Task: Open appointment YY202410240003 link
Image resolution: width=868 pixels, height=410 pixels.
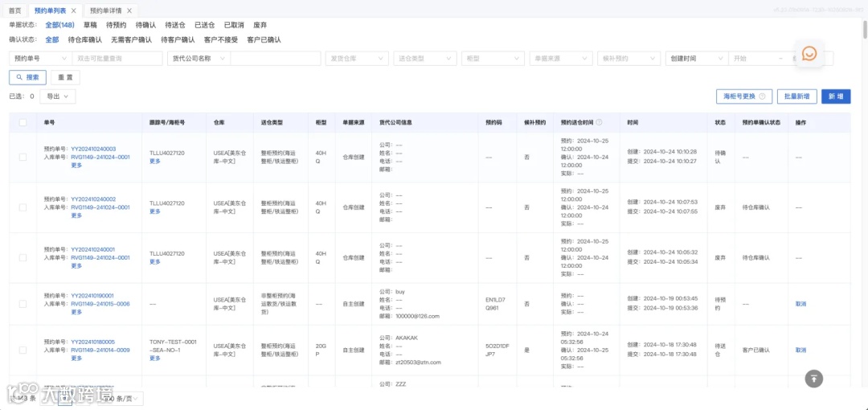Action: point(93,149)
